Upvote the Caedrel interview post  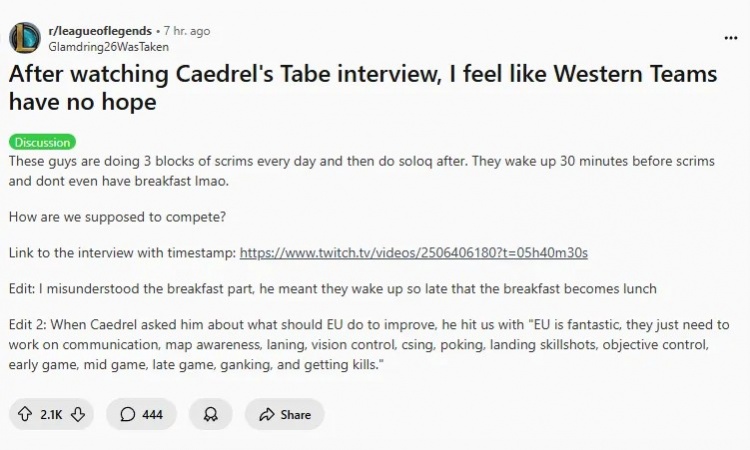tap(25, 414)
